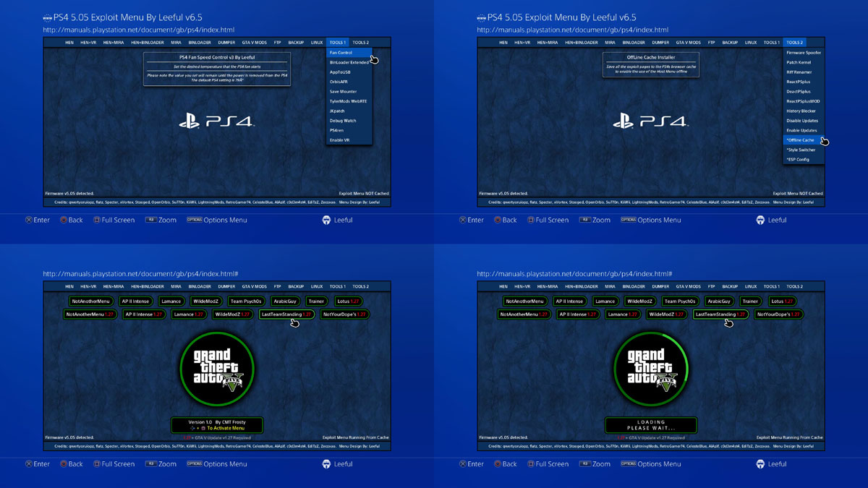
Task: Click the Leeful avatar icon below the Fan Control screen
Action: pyautogui.click(x=326, y=220)
